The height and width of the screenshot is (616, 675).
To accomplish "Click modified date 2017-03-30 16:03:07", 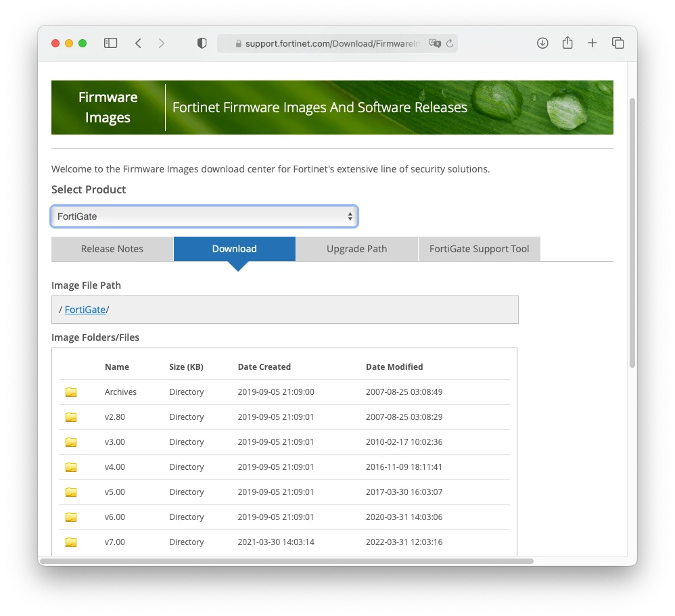I will [x=404, y=492].
